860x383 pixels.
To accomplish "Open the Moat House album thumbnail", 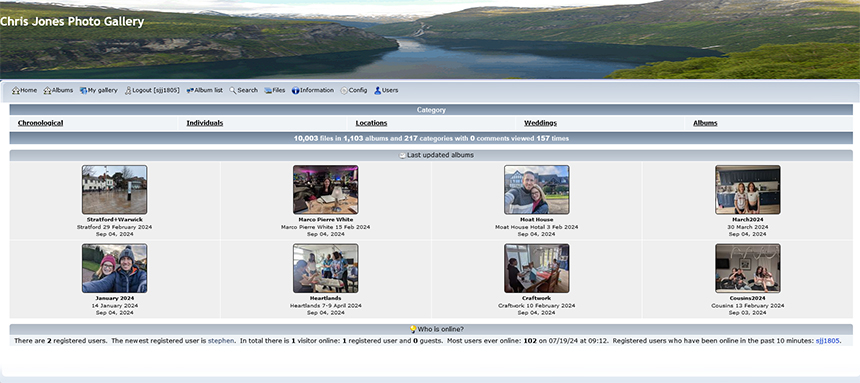I will tap(536, 190).
